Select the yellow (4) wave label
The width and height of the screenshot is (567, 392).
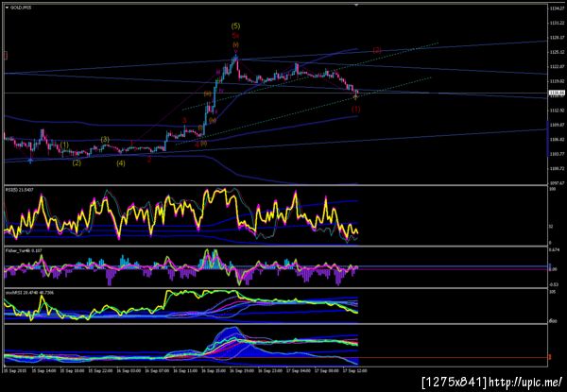click(x=121, y=163)
